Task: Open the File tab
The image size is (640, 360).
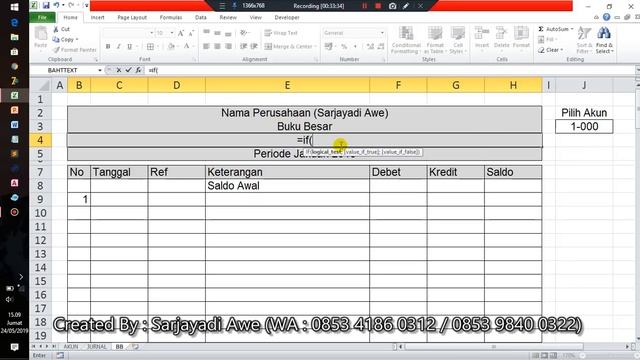Action: point(42,18)
